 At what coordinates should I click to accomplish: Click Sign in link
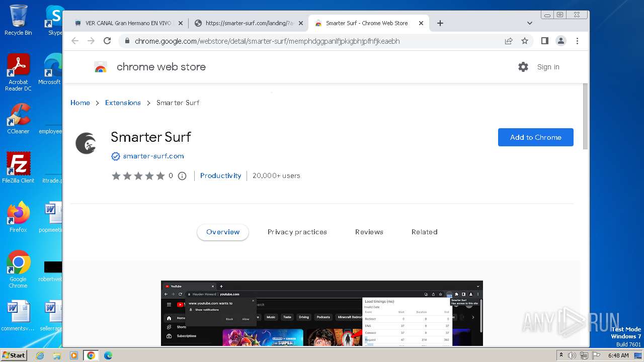548,67
